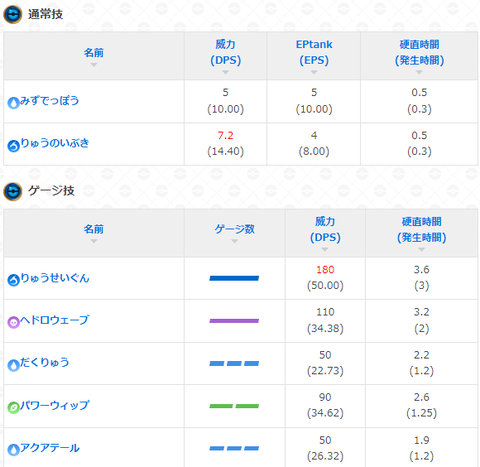Click the 3.6 stiffness time of りゅうせいぐん

pos(421,269)
